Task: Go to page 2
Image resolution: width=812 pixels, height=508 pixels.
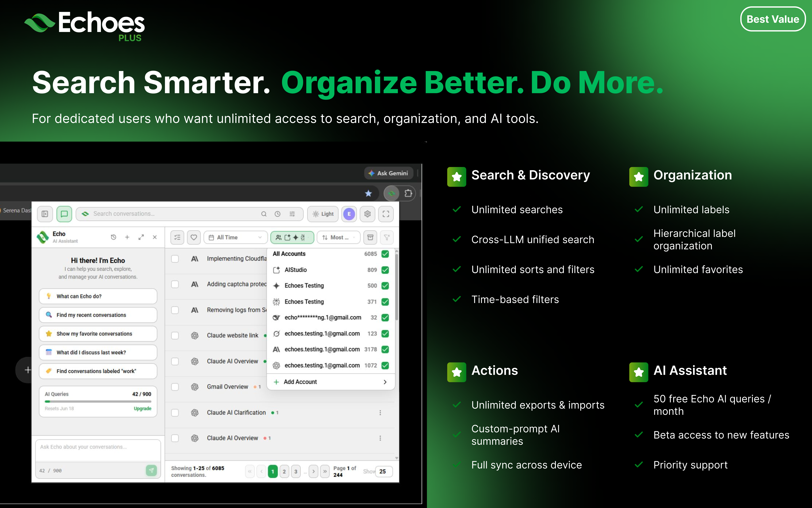Action: pos(284,471)
